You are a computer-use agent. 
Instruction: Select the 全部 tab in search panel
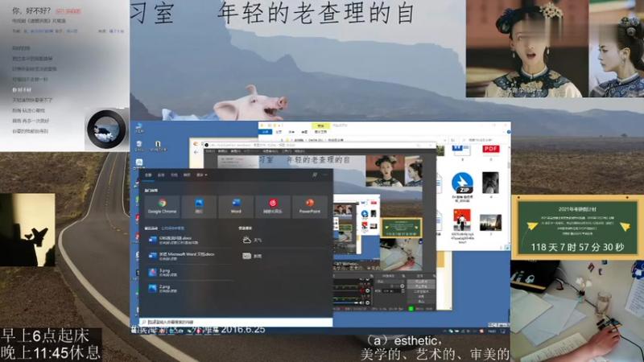(x=148, y=175)
